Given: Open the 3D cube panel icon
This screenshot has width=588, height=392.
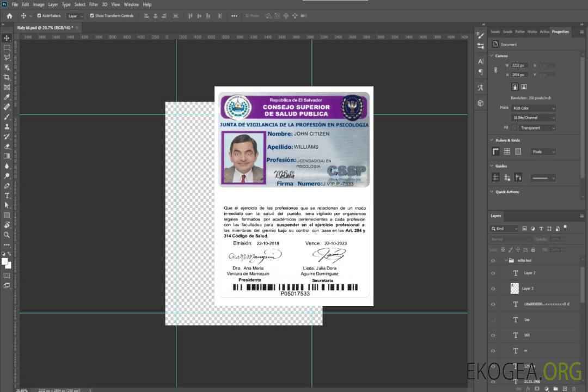Looking at the screenshot, I should 481,103.
